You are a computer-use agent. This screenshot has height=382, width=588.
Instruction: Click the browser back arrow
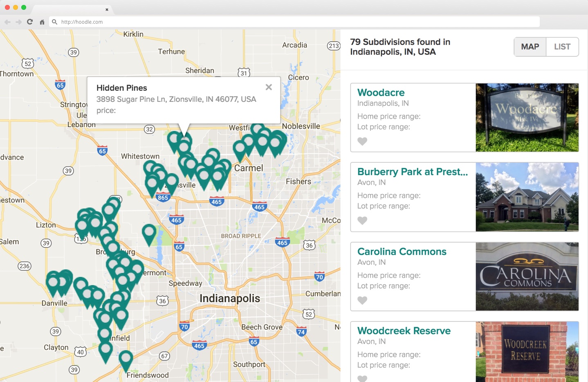[x=7, y=22]
